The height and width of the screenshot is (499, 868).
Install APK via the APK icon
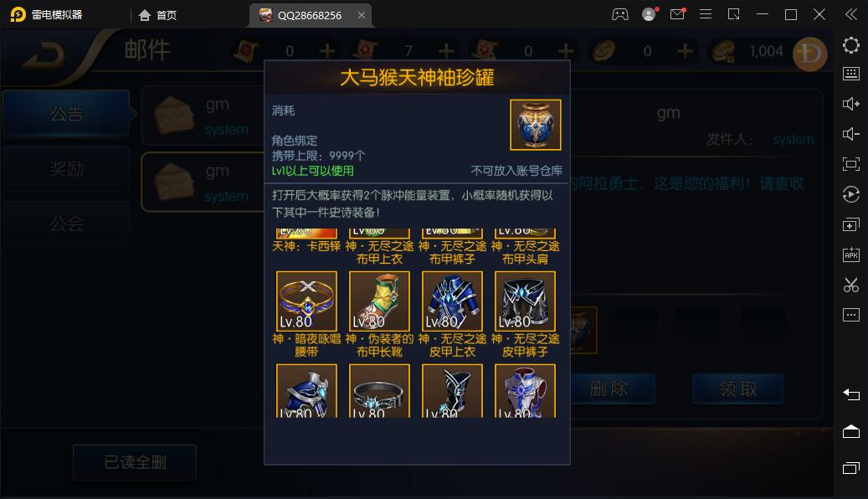pyautogui.click(x=850, y=255)
